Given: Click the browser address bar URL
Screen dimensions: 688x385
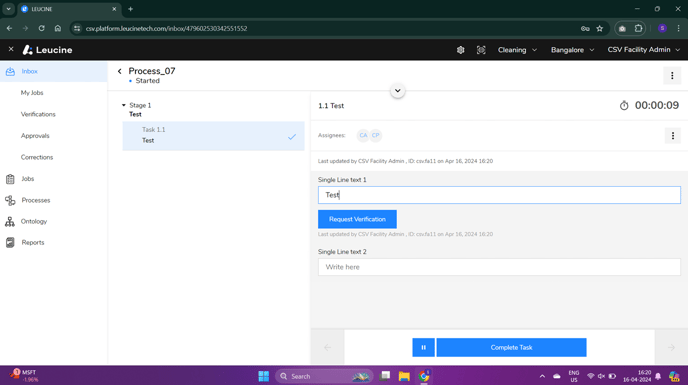Looking at the screenshot, I should 166,29.
